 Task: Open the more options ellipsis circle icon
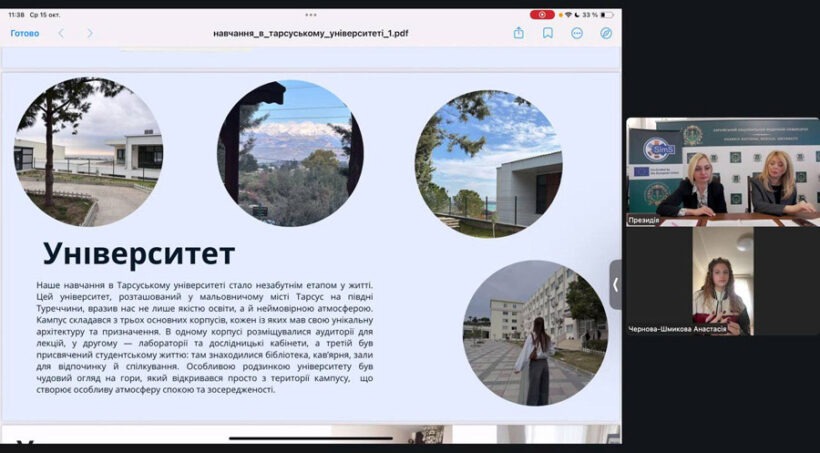click(x=577, y=33)
